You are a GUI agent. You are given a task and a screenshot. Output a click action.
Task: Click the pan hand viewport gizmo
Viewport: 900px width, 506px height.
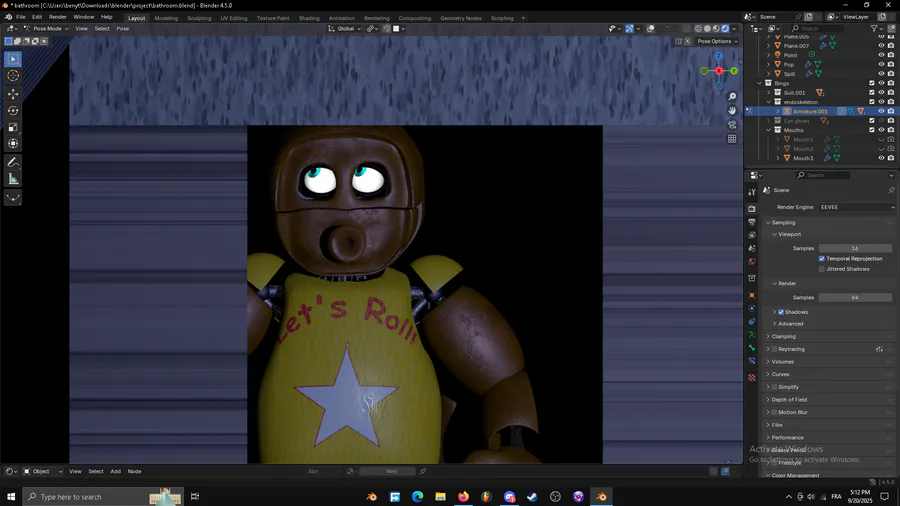point(732,111)
